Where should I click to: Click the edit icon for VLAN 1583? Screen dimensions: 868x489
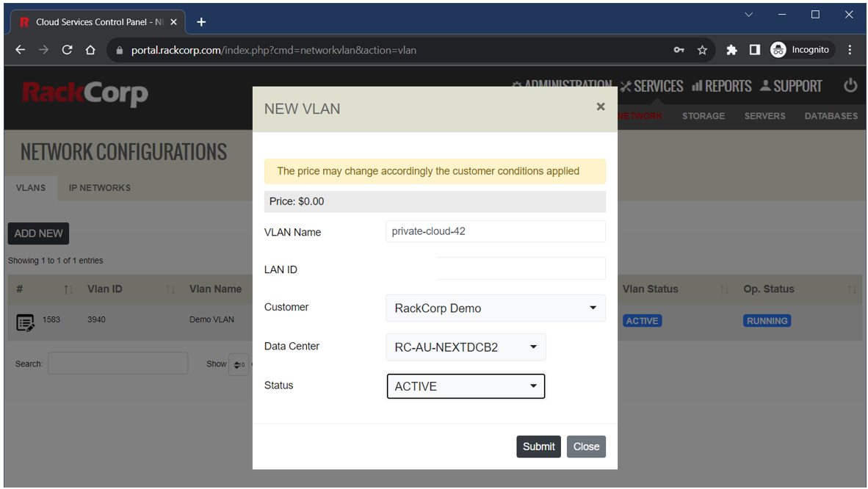click(25, 322)
